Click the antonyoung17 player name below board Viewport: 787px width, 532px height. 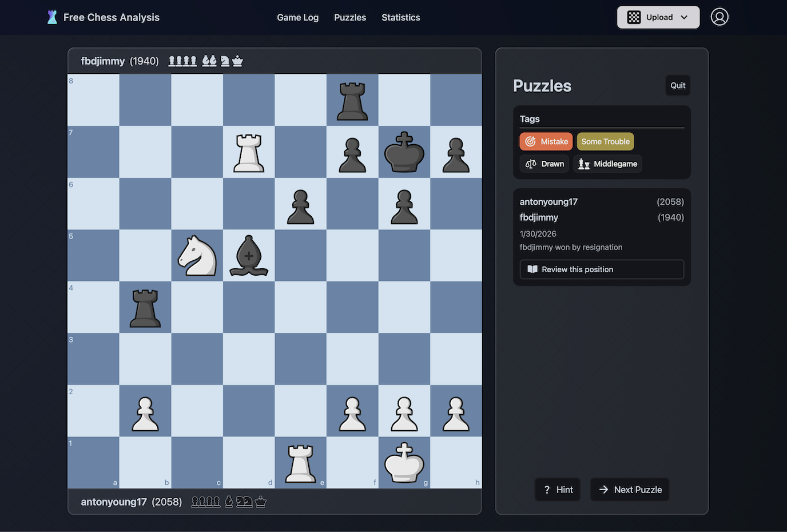pos(114,502)
